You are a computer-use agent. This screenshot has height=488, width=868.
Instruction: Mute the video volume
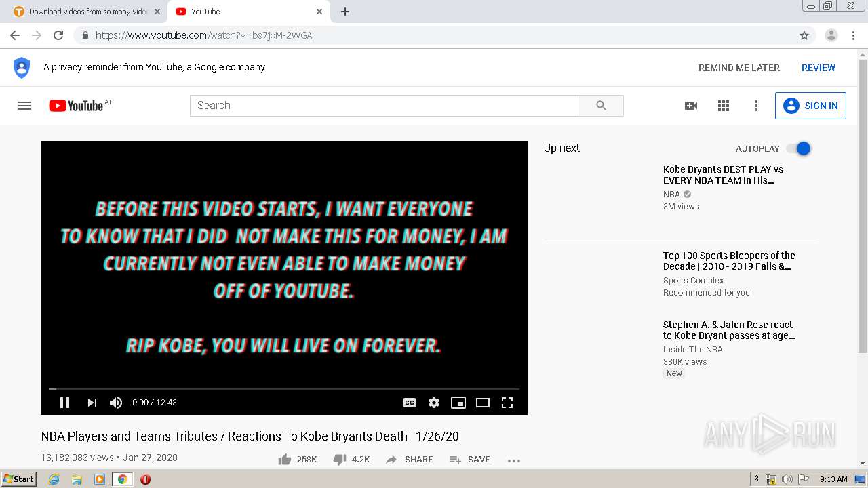click(x=116, y=403)
